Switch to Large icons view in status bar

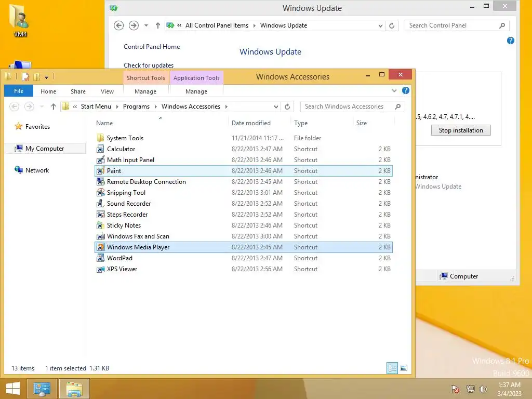point(404,368)
